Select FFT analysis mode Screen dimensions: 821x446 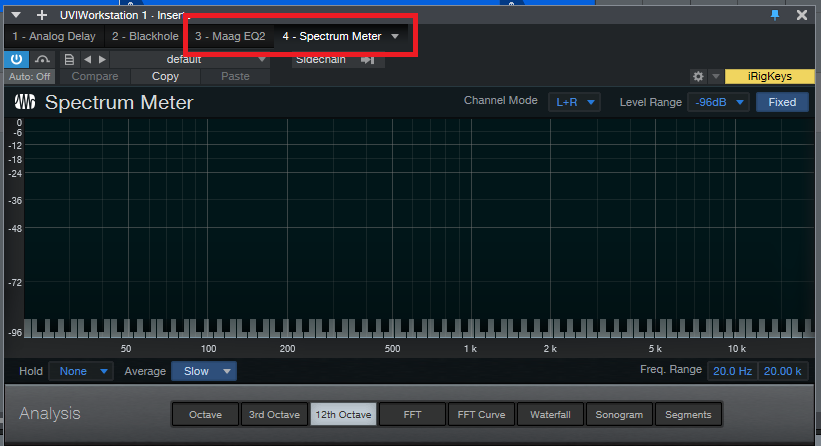(412, 415)
